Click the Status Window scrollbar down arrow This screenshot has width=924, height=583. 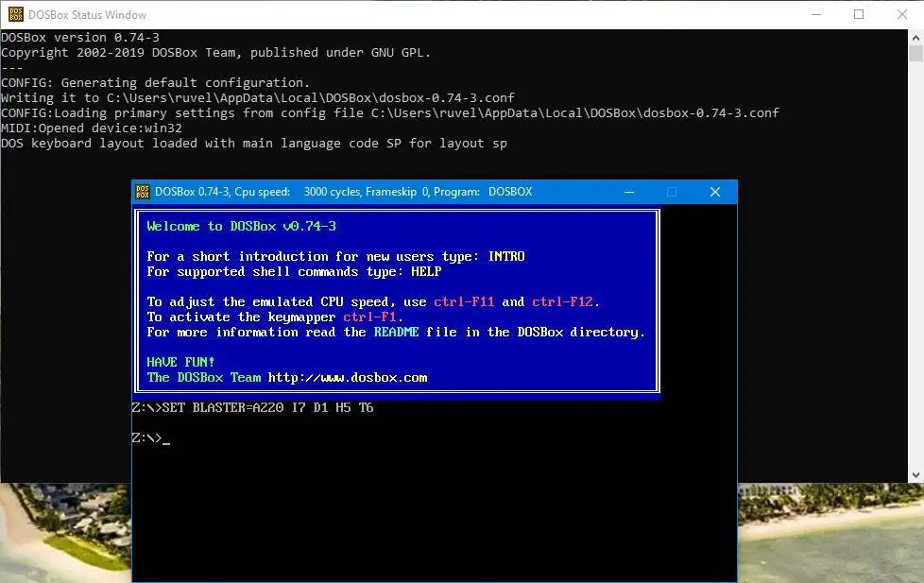tap(915, 475)
